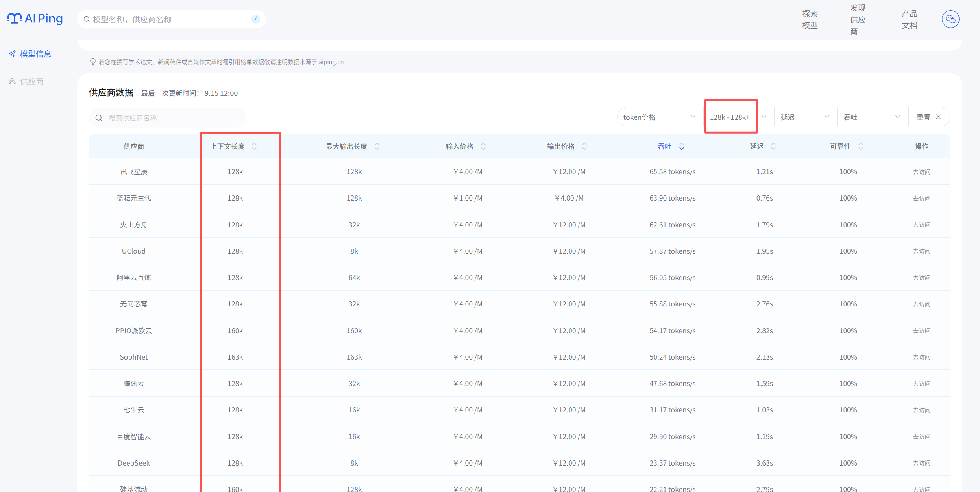Focus the 搜索供应商名称 search field
Image resolution: width=980 pixels, height=492 pixels.
coord(168,118)
